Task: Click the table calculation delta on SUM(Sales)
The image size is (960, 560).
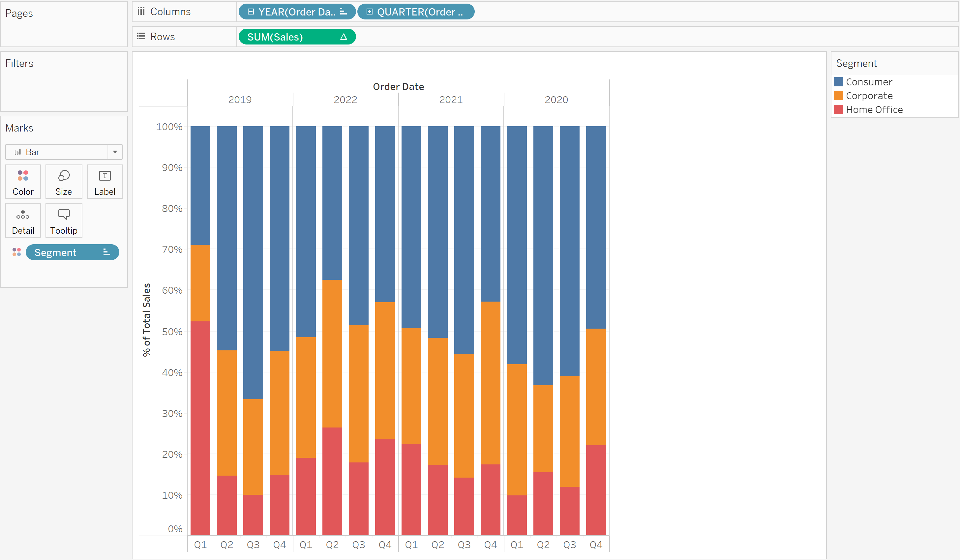Action: 343,37
